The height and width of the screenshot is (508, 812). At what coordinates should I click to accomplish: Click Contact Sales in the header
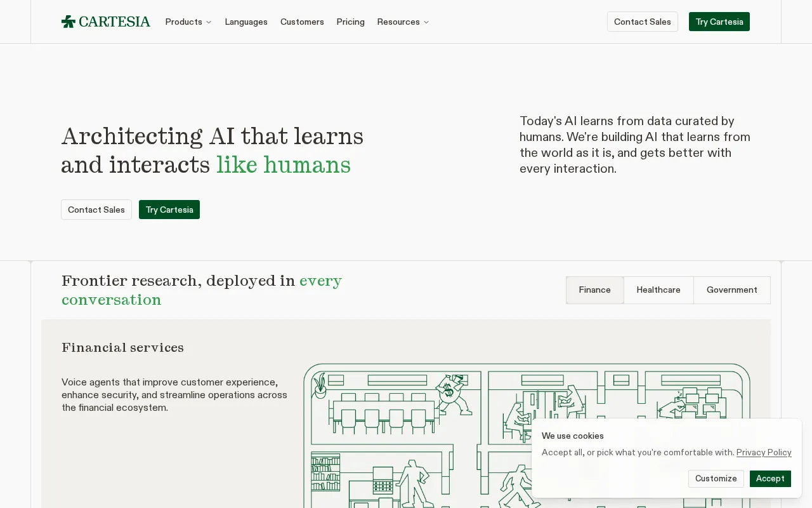643,22
